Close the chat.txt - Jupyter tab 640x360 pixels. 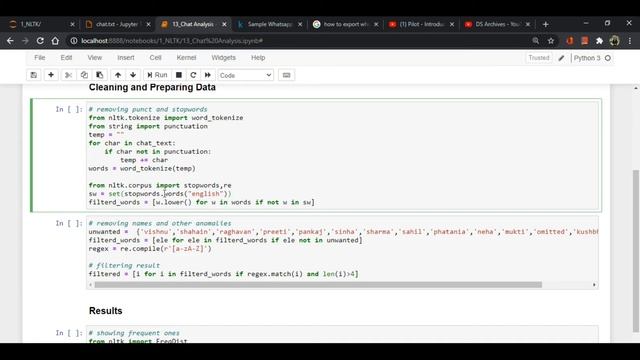(x=148, y=24)
